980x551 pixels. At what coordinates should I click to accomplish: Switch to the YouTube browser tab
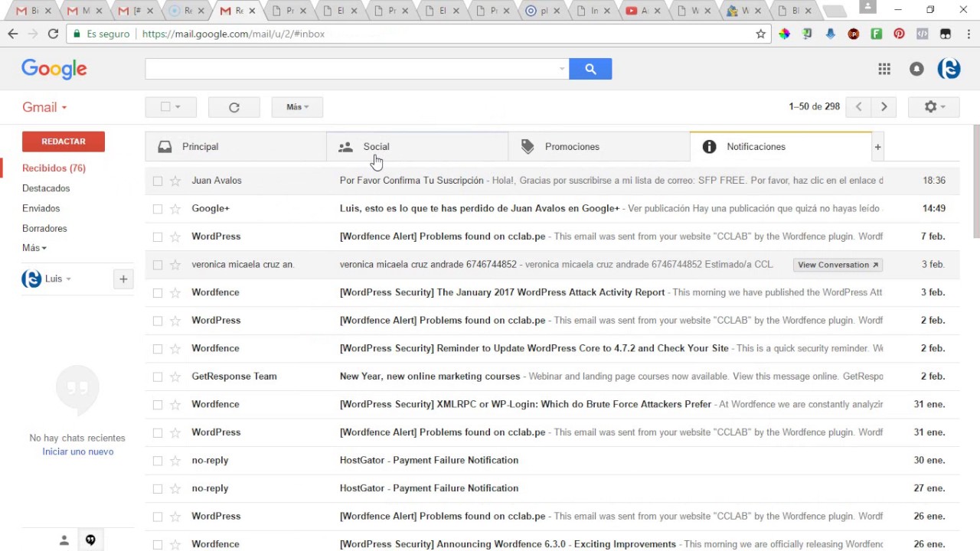click(641, 11)
